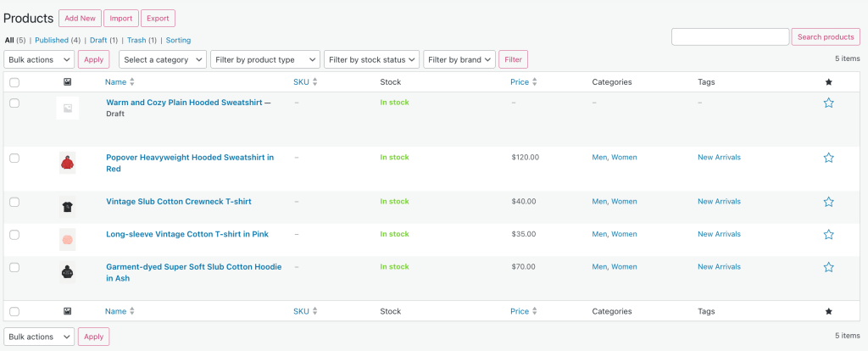
Task: Click the image column header icon
Action: pos(67,82)
